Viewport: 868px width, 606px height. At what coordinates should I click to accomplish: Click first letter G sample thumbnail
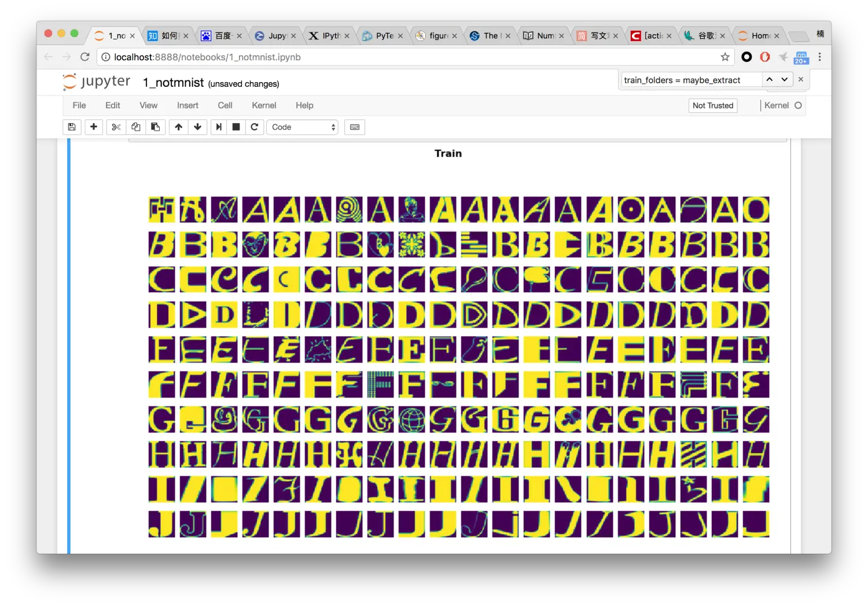click(161, 420)
